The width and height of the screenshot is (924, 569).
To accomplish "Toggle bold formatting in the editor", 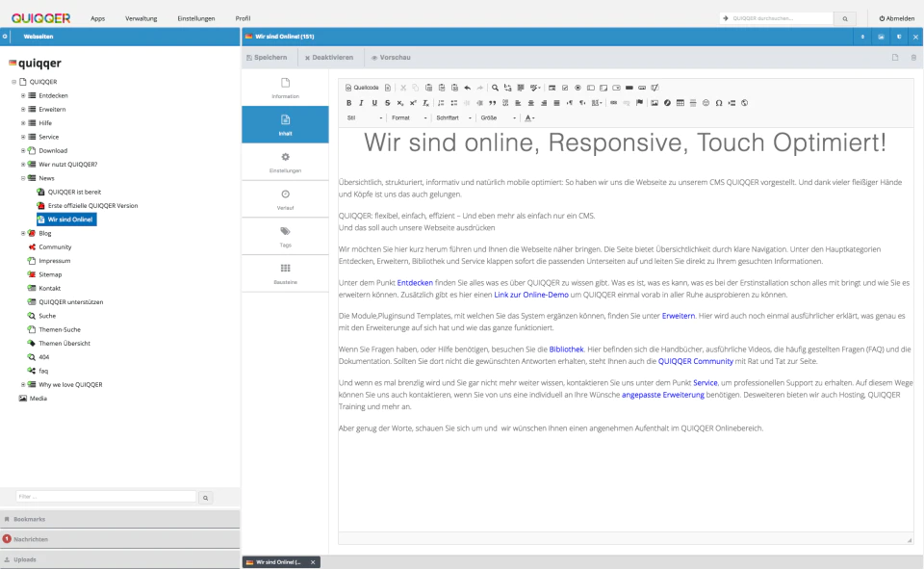I will click(348, 103).
